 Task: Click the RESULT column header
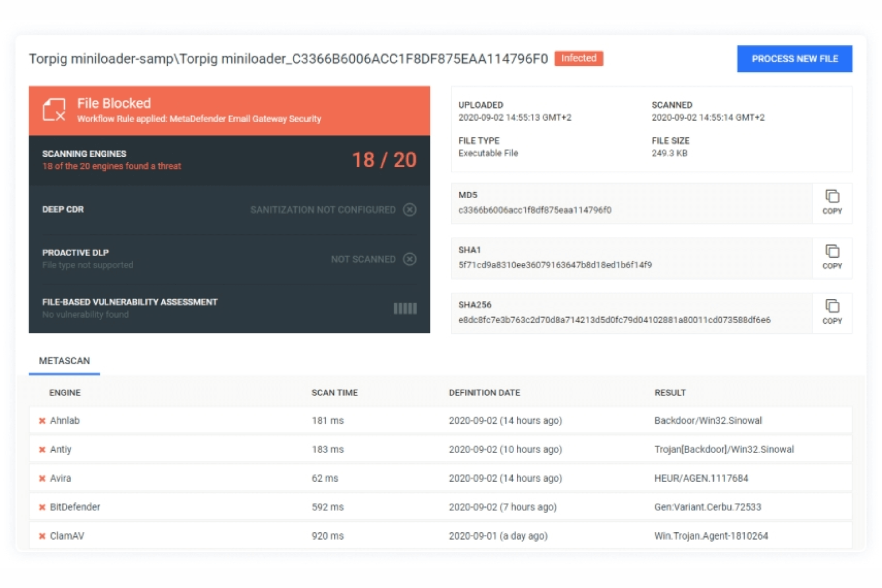pyautogui.click(x=670, y=393)
